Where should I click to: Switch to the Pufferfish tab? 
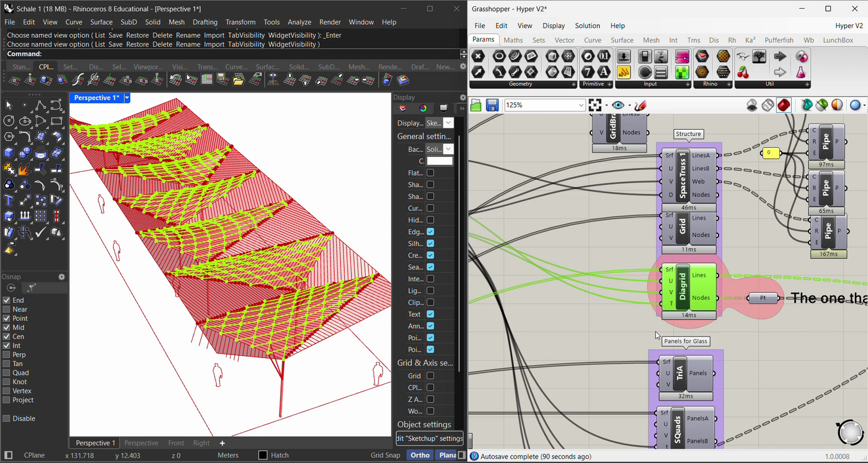click(x=779, y=40)
